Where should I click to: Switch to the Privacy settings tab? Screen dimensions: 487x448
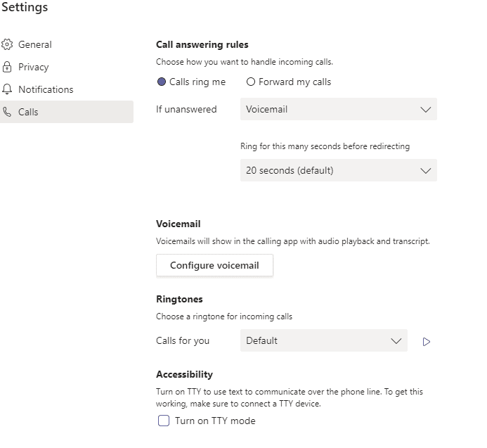[34, 67]
